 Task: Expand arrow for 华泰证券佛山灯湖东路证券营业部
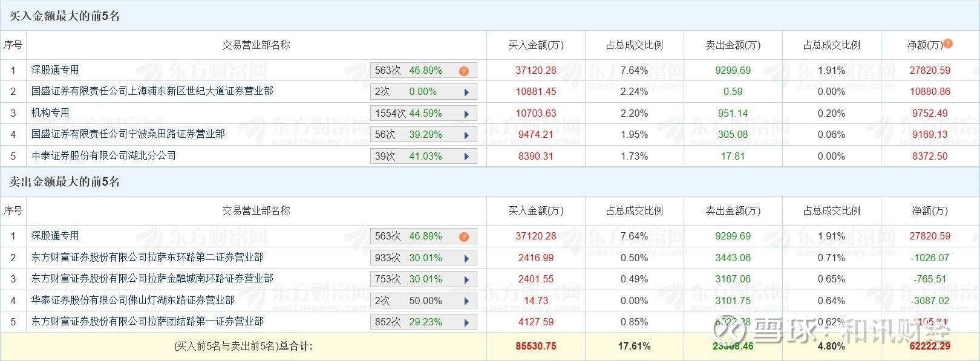tap(466, 301)
